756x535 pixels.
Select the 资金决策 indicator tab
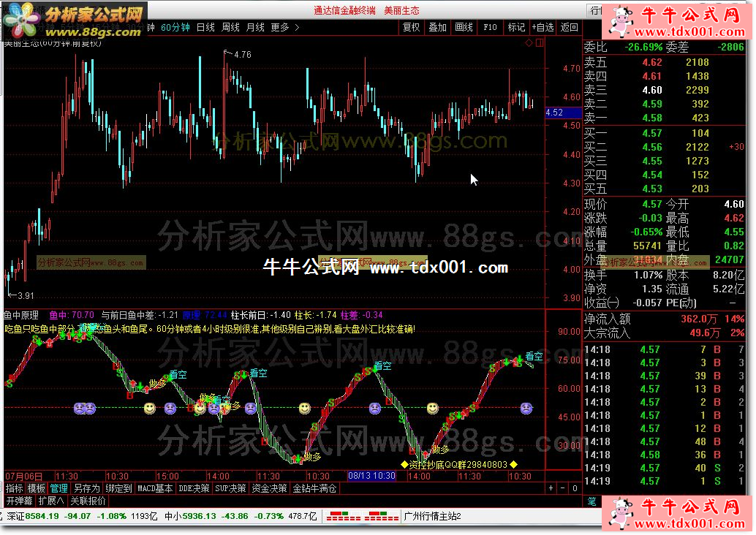tap(268, 488)
